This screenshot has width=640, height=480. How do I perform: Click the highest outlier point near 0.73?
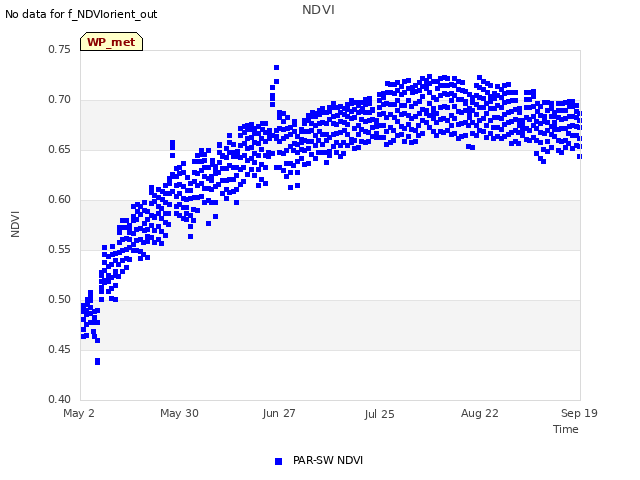pos(276,67)
